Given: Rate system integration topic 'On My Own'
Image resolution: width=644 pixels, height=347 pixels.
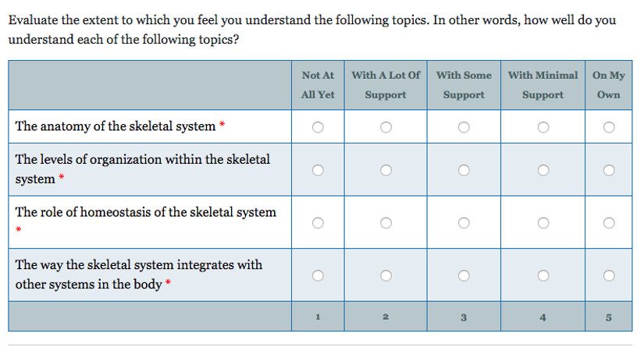Looking at the screenshot, I should 609,275.
